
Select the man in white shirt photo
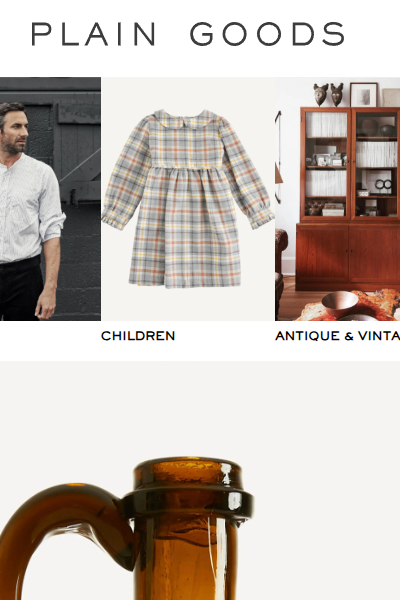coord(50,199)
